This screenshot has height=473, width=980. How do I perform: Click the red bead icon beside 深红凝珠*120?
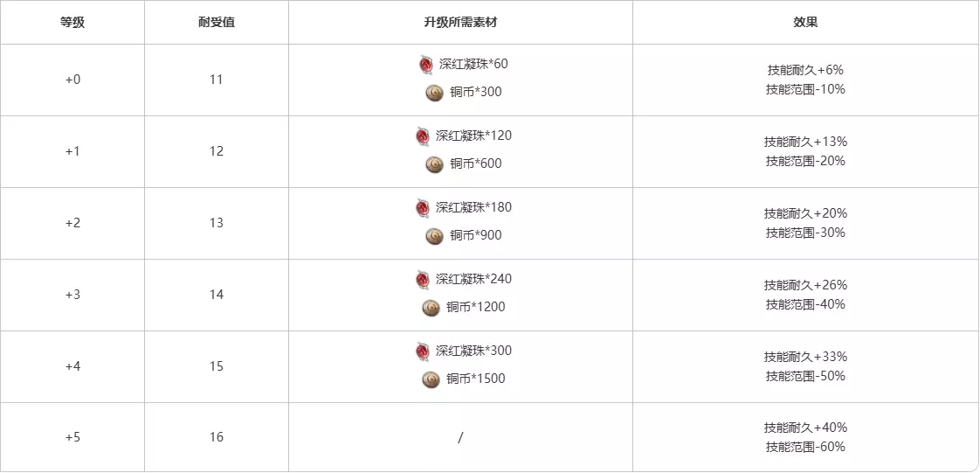tap(423, 136)
